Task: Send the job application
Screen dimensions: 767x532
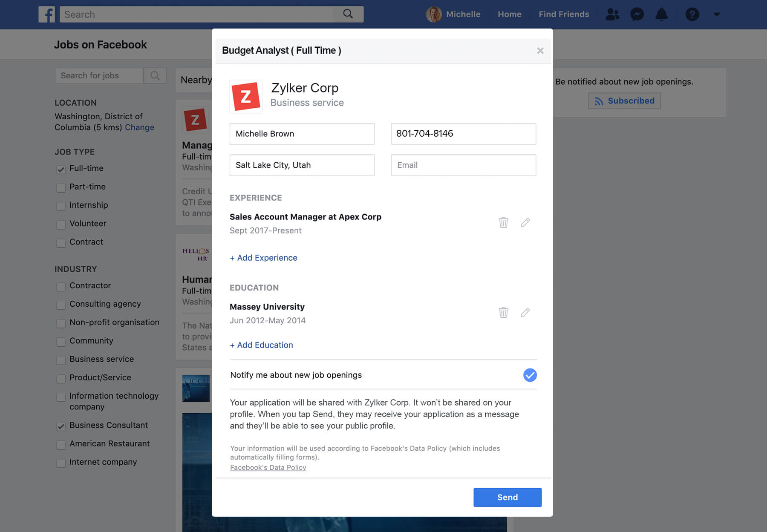Action: [x=507, y=497]
